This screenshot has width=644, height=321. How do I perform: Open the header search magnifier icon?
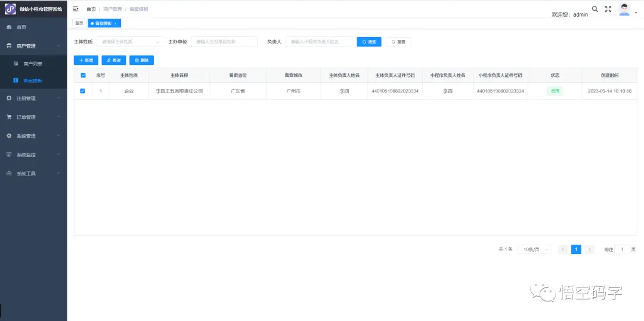595,9
